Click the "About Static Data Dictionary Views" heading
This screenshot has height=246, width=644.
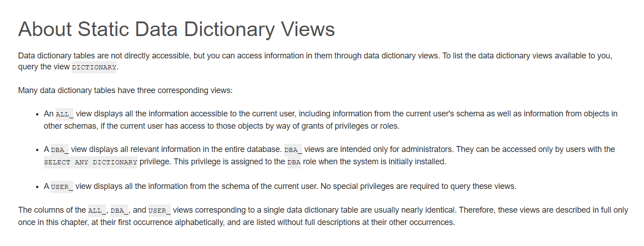coord(176,30)
